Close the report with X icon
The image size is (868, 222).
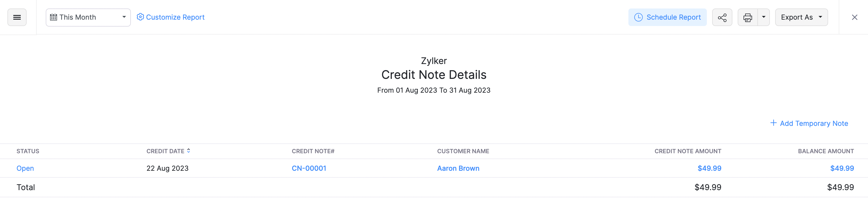point(854,18)
